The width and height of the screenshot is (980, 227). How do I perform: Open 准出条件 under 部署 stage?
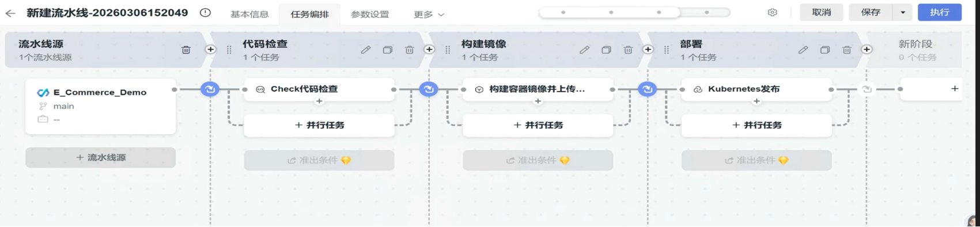[756, 161]
